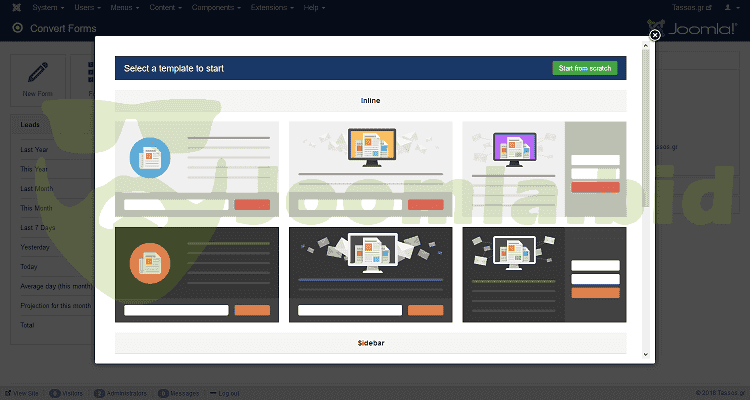The image size is (750, 400).
Task: Click the Joomla logo icon in top-left
Action: (12, 8)
